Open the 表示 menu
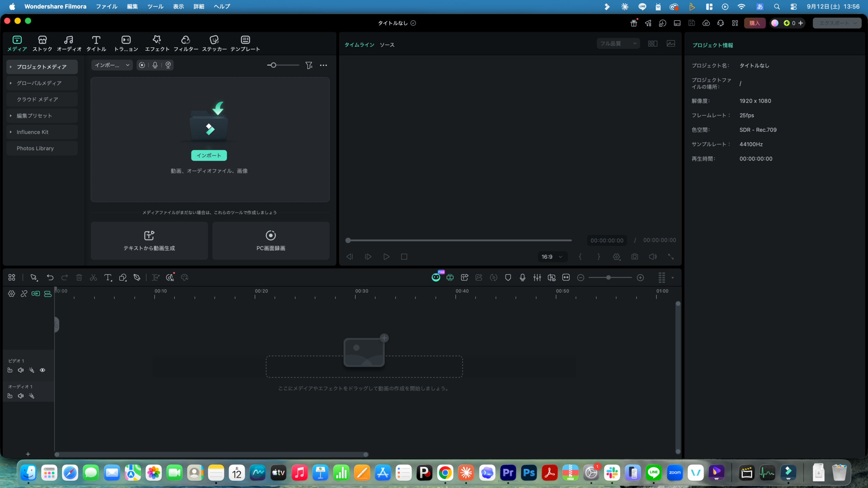The image size is (868, 488). pyautogui.click(x=178, y=6)
